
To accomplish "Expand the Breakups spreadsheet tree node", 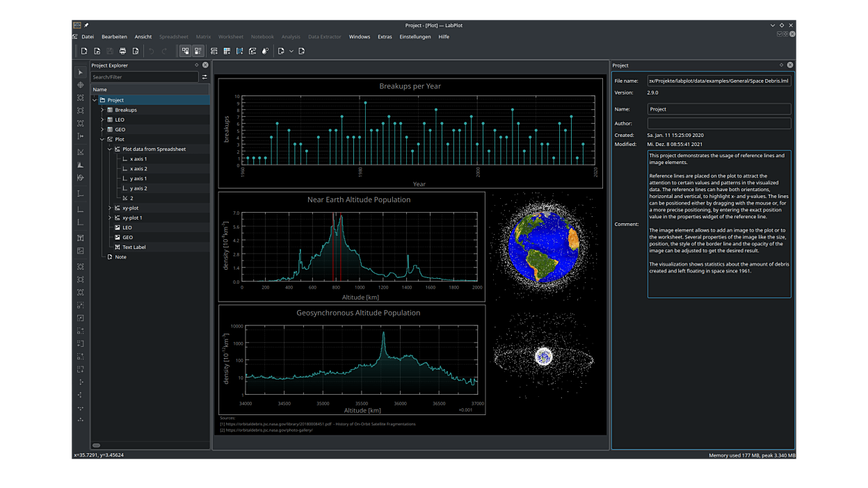I will click(102, 110).
